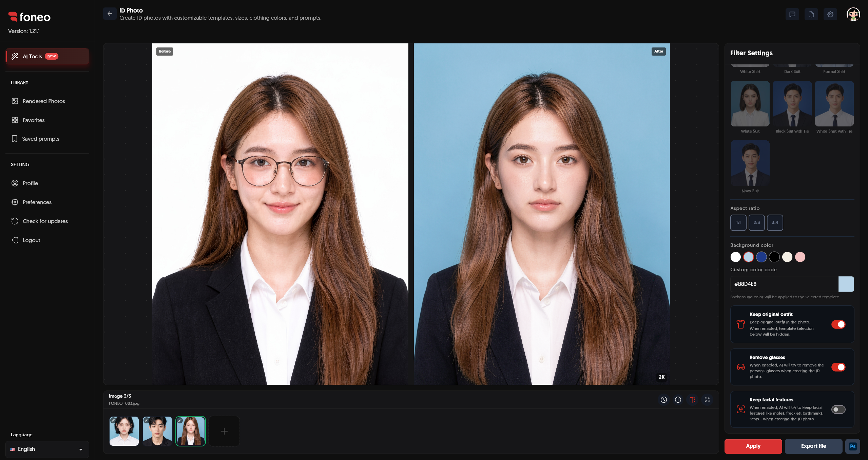Select the man's photo thumbnail in filmstrip
Viewport: 868px width, 460px height.
(x=157, y=431)
